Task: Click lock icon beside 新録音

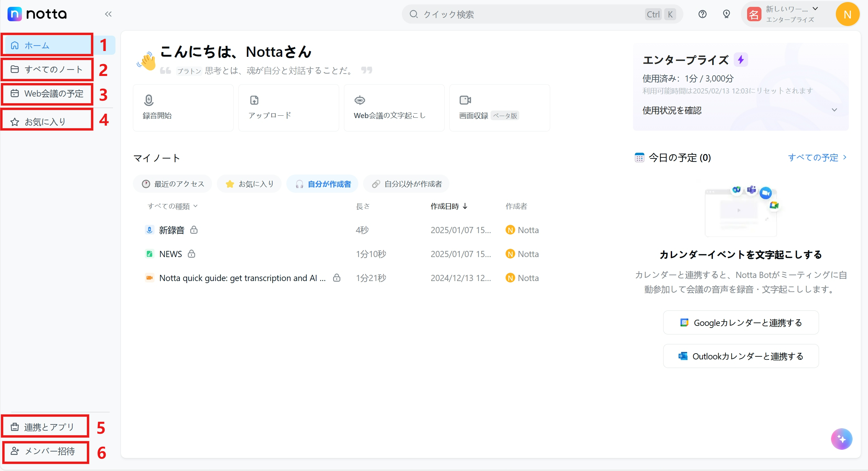Action: tap(194, 230)
